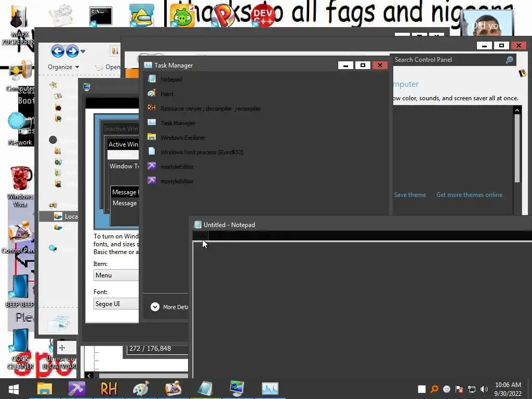Image resolution: width=532 pixels, height=399 pixels.
Task: Switch to Resource Hacker RH taskbar icon
Action: (x=109, y=389)
